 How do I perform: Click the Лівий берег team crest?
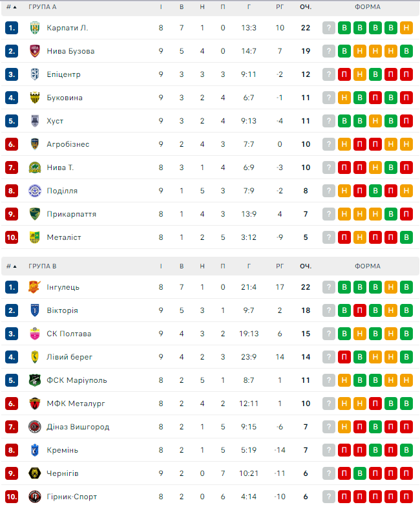click(35, 357)
